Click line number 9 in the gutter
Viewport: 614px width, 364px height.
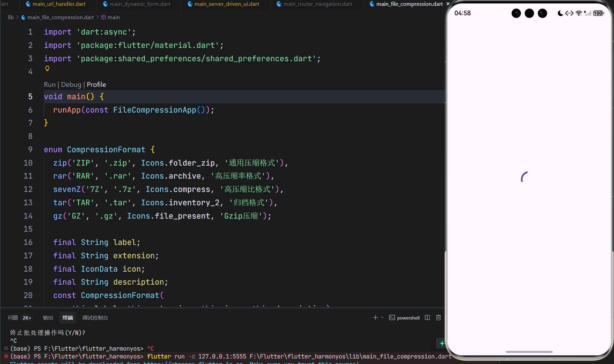(x=30, y=150)
